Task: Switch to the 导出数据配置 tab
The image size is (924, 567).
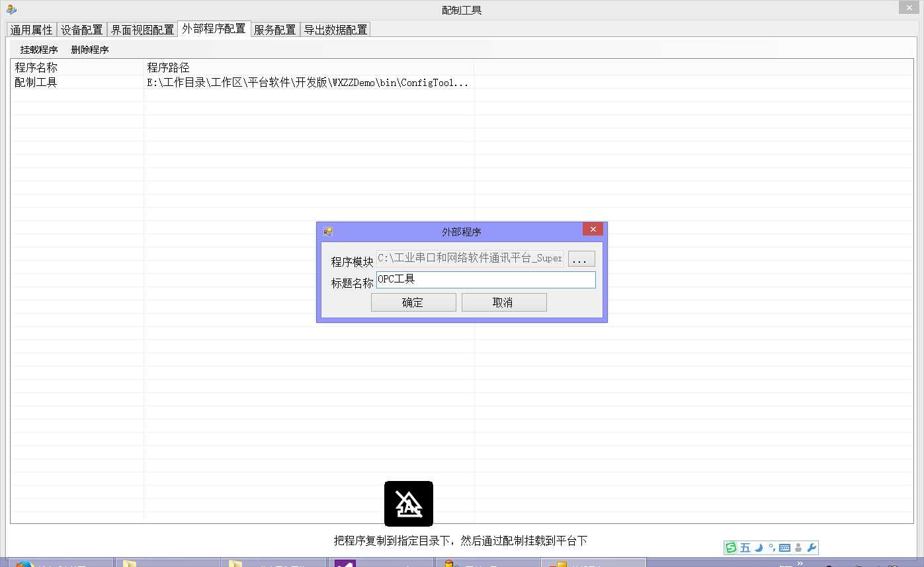Action: pyautogui.click(x=335, y=30)
